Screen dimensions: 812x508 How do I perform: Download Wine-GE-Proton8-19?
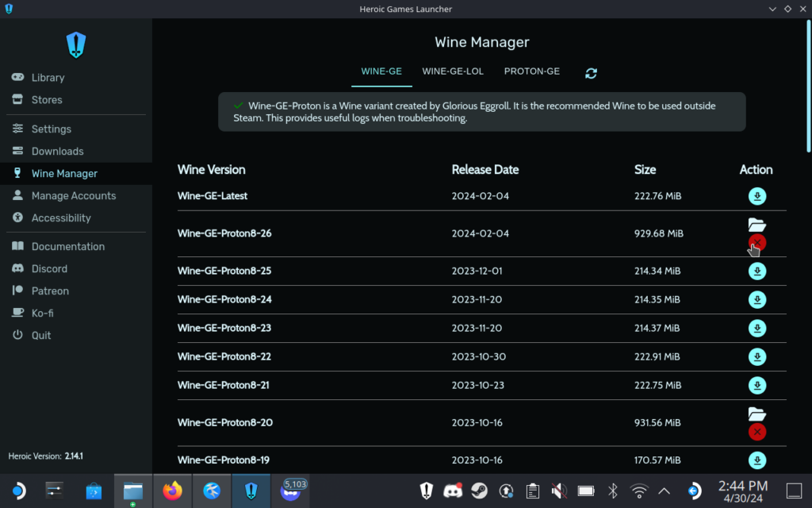tap(756, 460)
